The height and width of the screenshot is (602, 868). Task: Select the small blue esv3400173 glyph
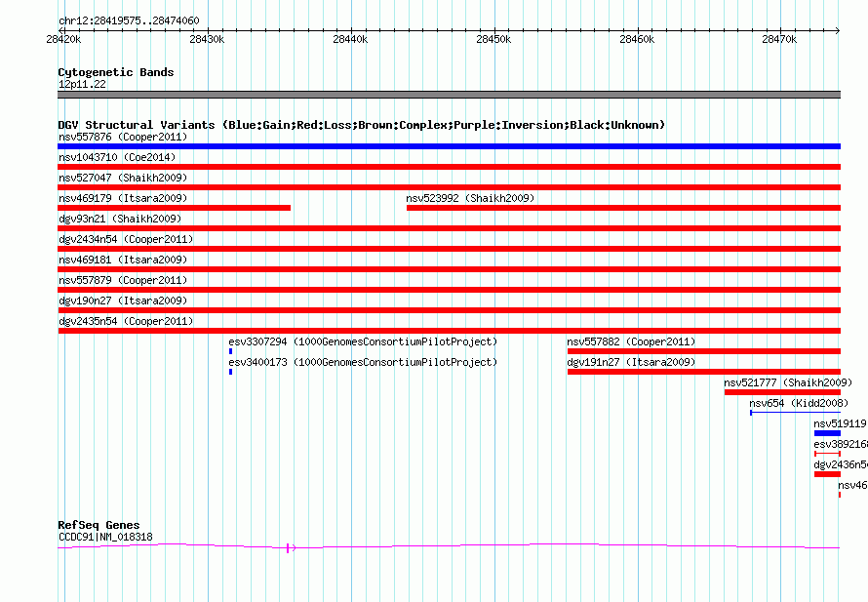click(230, 372)
